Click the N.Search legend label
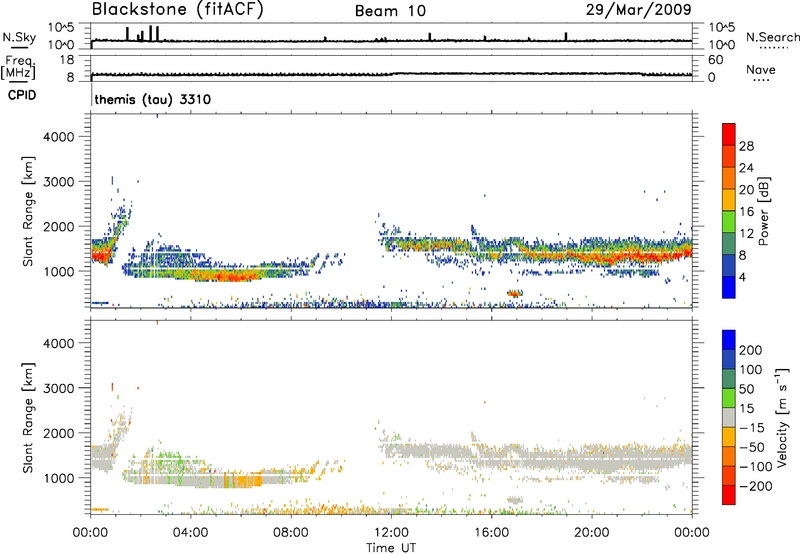800x554 pixels. pyautogui.click(x=772, y=37)
